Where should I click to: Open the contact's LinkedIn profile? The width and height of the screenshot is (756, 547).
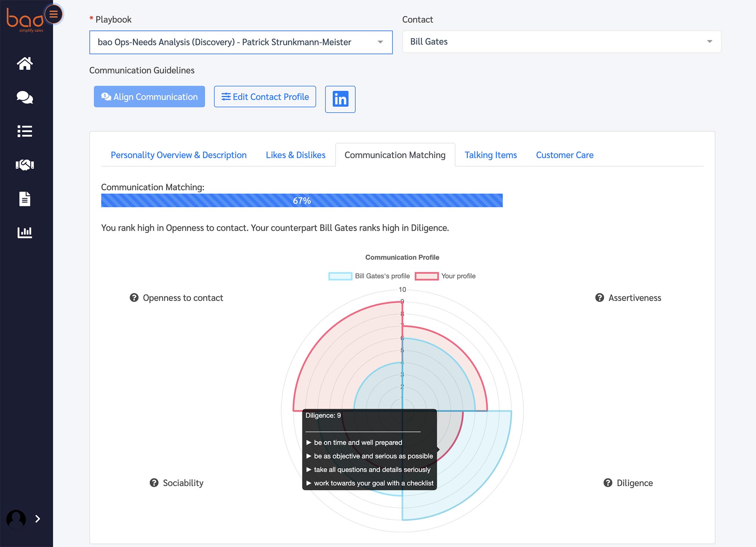coord(340,99)
